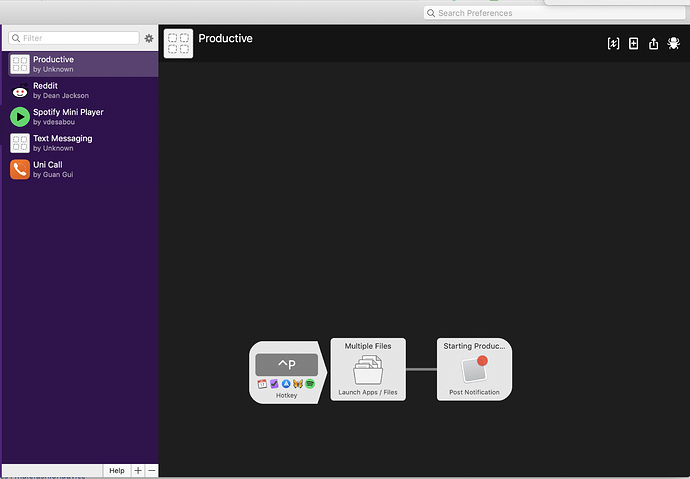This screenshot has height=479, width=690.
Task: Click the Search Preferences field
Action: pos(554,13)
